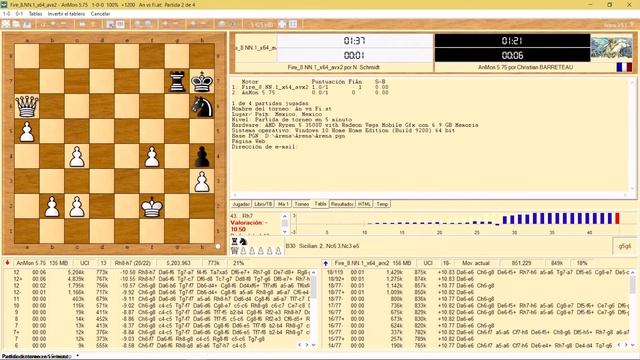
Task: Open the Torneo tab
Action: (302, 204)
